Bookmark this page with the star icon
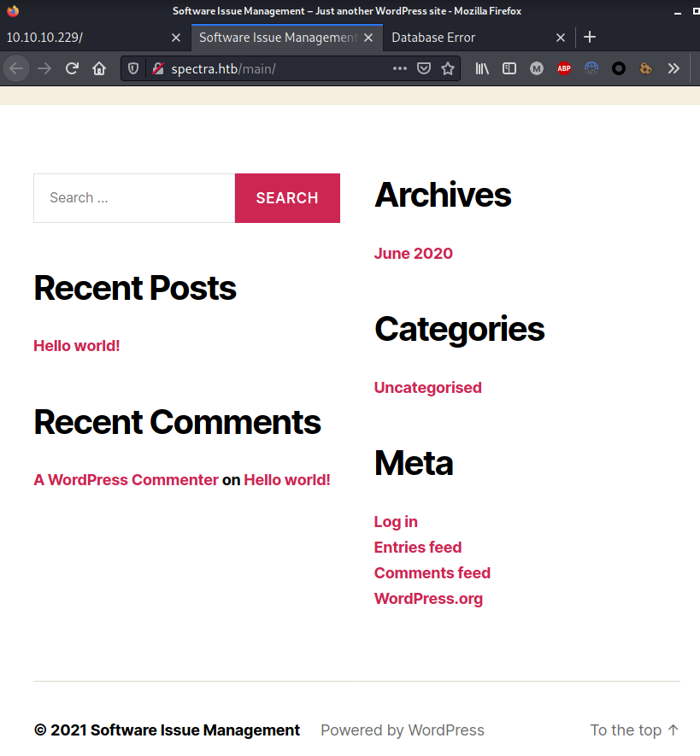700x756 pixels. (x=448, y=68)
